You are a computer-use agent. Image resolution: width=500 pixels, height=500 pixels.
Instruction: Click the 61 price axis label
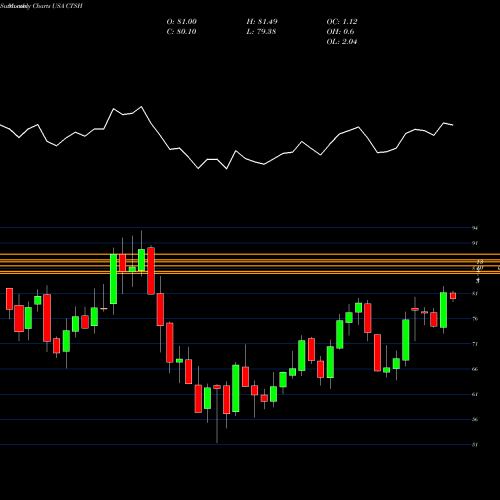coord(475,394)
